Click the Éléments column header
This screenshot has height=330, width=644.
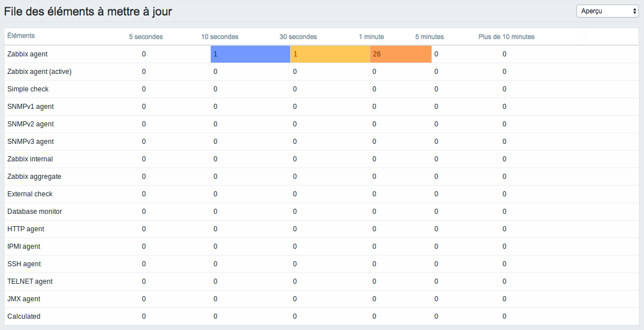(x=21, y=36)
